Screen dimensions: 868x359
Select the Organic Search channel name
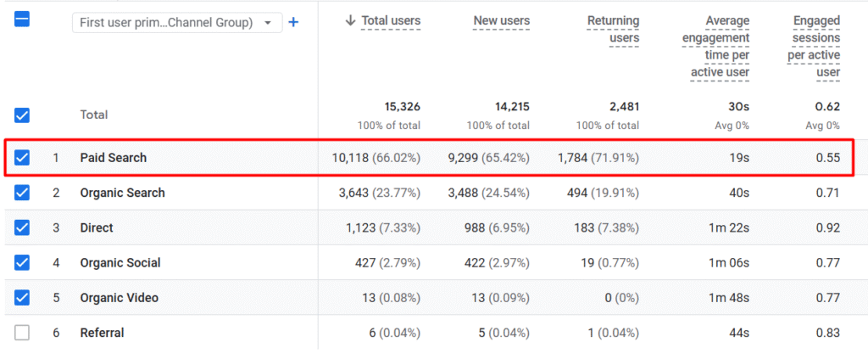[x=122, y=193]
